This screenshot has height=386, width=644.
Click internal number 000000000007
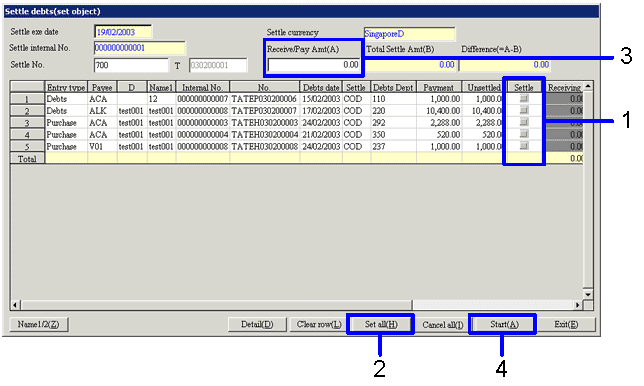click(202, 99)
